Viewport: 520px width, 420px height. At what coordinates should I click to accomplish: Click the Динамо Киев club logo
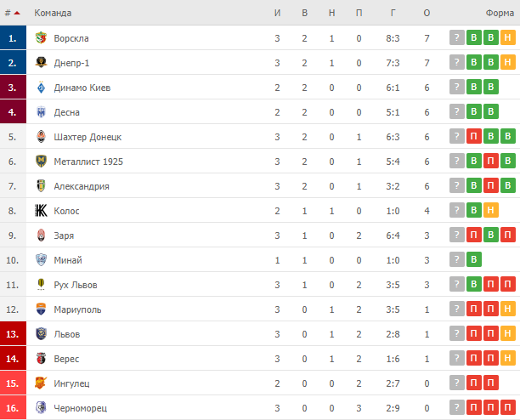click(x=41, y=88)
